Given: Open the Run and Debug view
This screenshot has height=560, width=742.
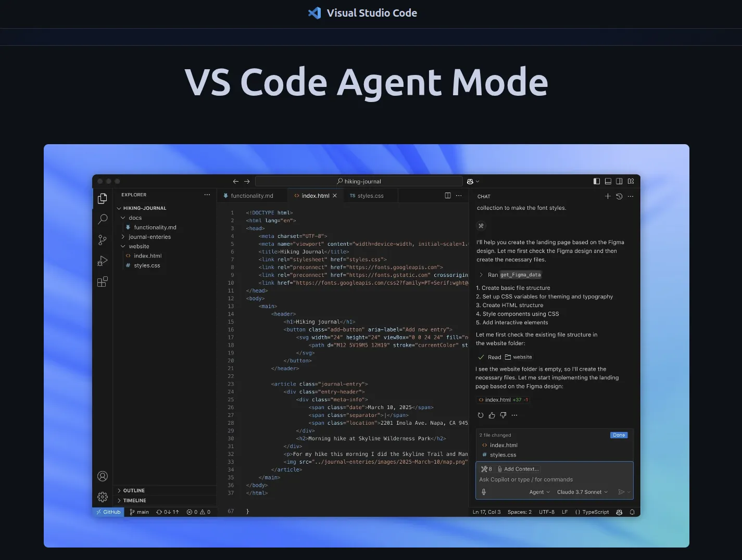Looking at the screenshot, I should pos(103,261).
